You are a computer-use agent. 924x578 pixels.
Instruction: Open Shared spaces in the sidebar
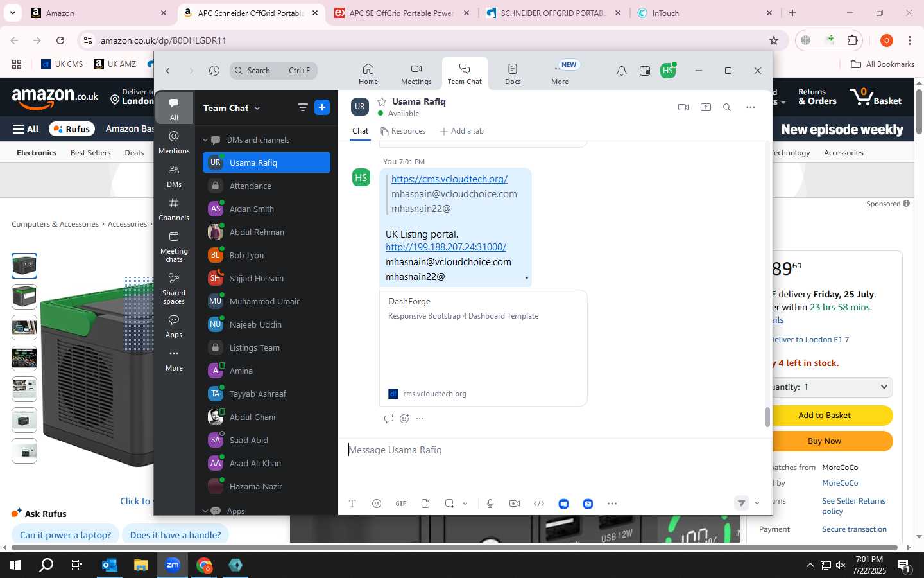[174, 288]
